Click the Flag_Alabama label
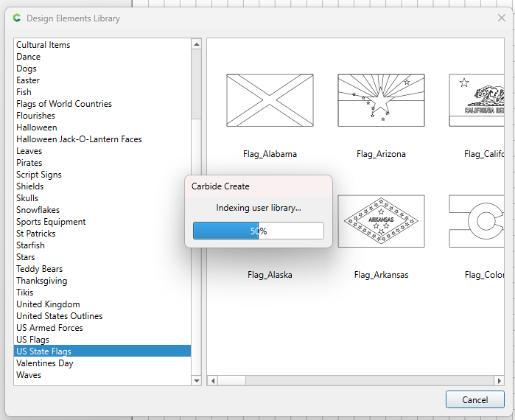 pos(270,154)
